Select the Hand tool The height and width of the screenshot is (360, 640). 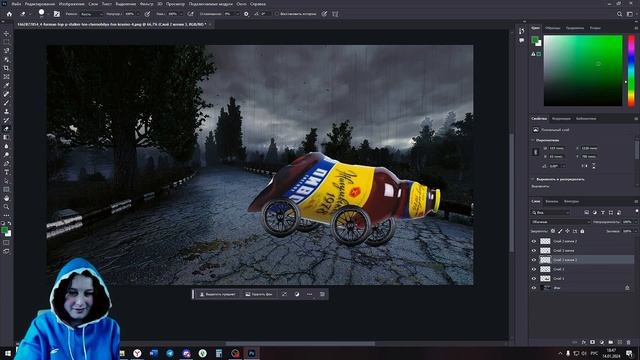[x=7, y=198]
